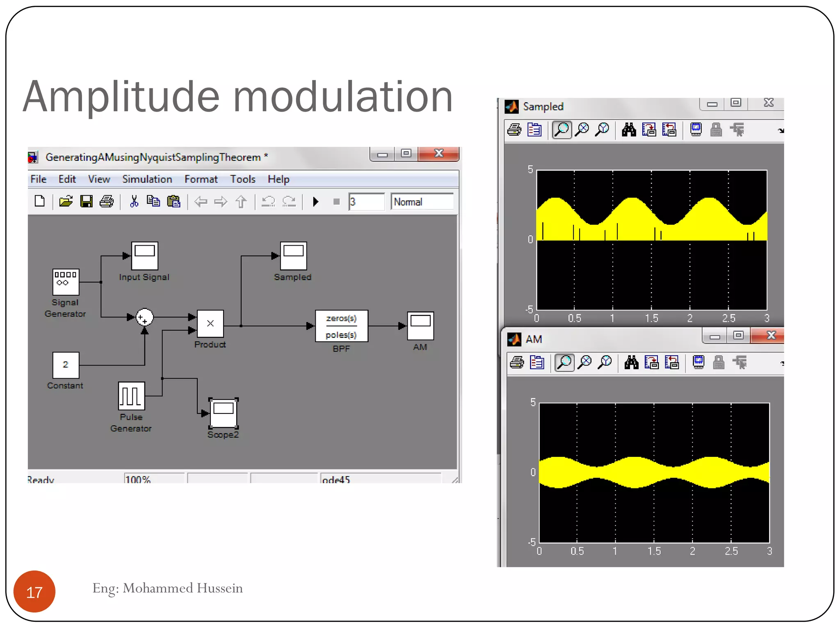Click the Cut scissors icon
The height and width of the screenshot is (630, 840).
click(x=134, y=201)
